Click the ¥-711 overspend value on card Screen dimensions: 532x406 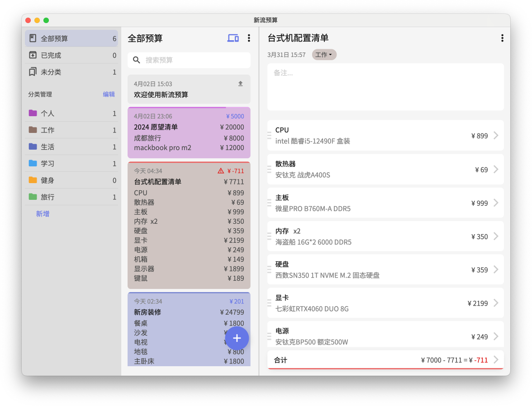click(x=235, y=170)
